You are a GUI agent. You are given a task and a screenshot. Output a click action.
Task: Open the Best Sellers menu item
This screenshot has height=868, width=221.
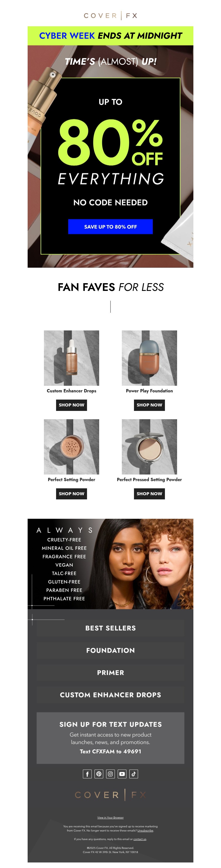tap(110, 628)
